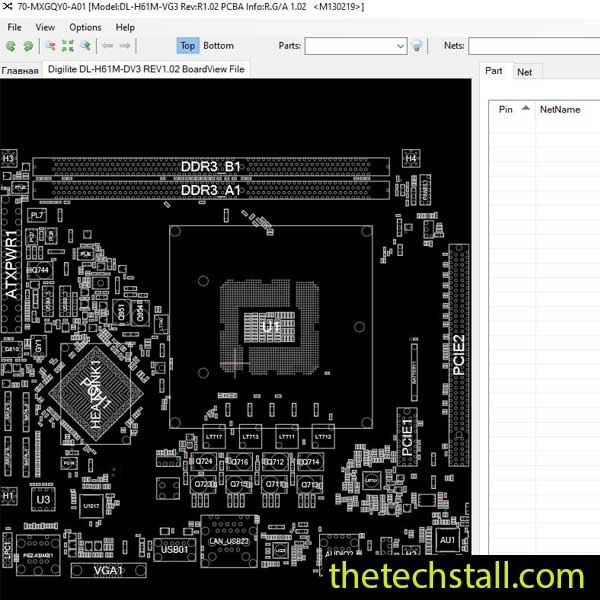Select the PCIE2 slot component
Image resolution: width=600 pixels, height=600 pixels.
(x=459, y=355)
